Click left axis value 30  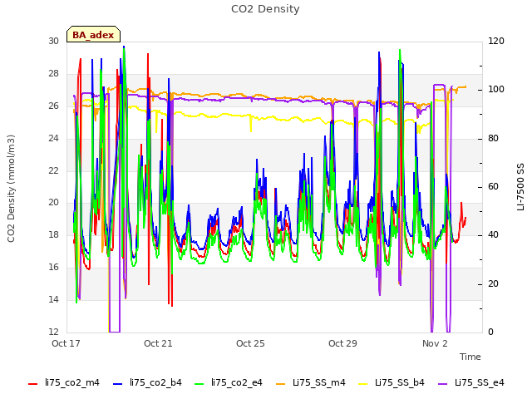click(x=53, y=41)
